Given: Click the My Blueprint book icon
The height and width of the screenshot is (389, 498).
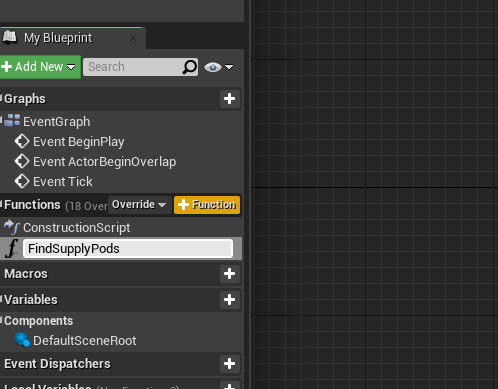Looking at the screenshot, I should 9,37.
